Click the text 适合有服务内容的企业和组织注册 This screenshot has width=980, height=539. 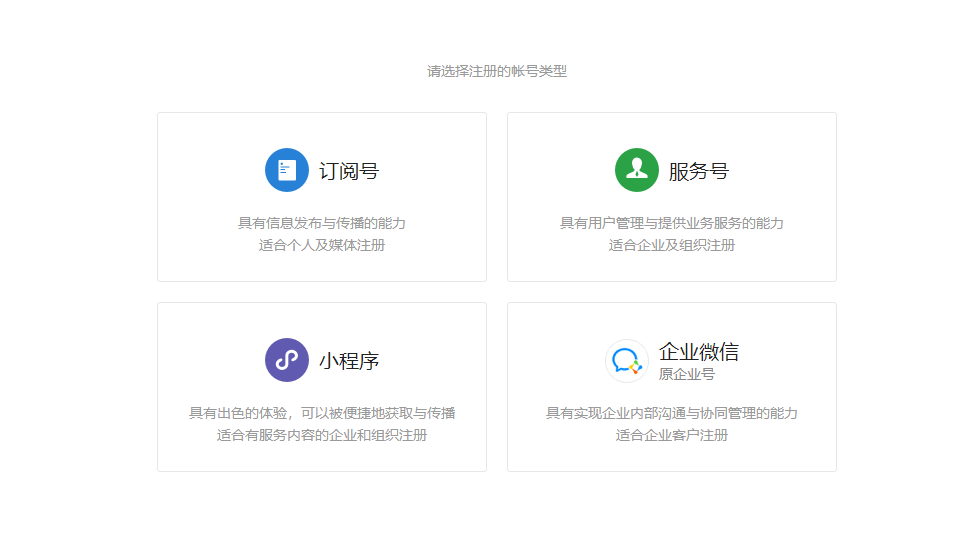click(x=322, y=435)
